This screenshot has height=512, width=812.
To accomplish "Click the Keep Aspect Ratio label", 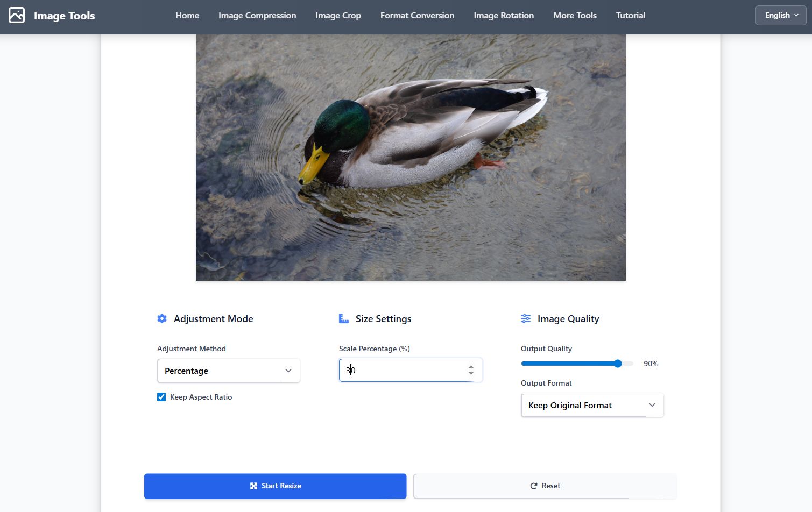I will pyautogui.click(x=201, y=397).
